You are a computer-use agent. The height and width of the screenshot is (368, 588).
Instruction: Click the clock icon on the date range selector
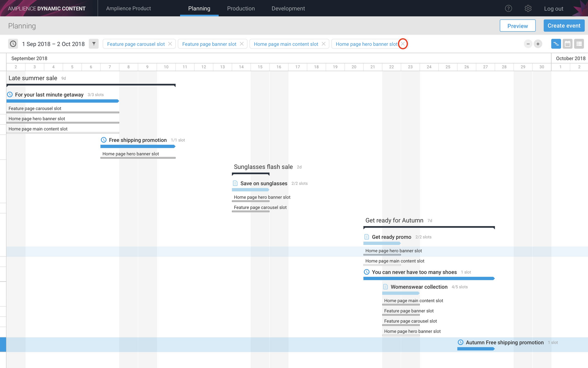pyautogui.click(x=13, y=44)
